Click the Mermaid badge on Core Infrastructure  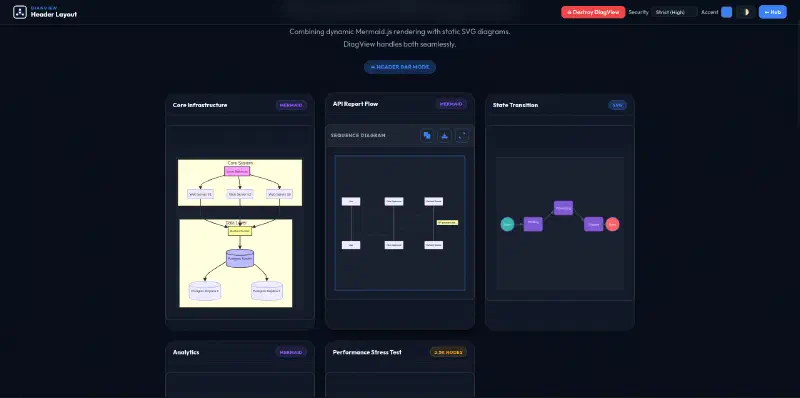point(291,105)
